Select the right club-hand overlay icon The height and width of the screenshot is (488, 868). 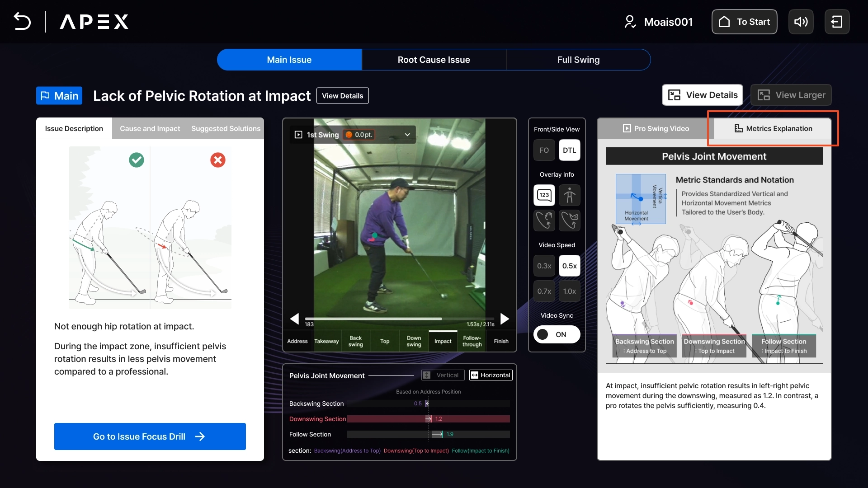click(x=569, y=221)
